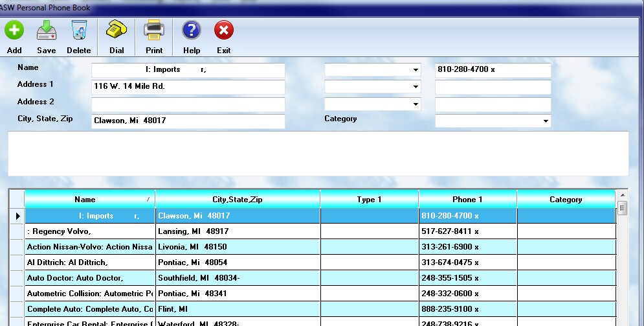644x326 pixels.
Task: Save the current contact record
Action: point(47,31)
